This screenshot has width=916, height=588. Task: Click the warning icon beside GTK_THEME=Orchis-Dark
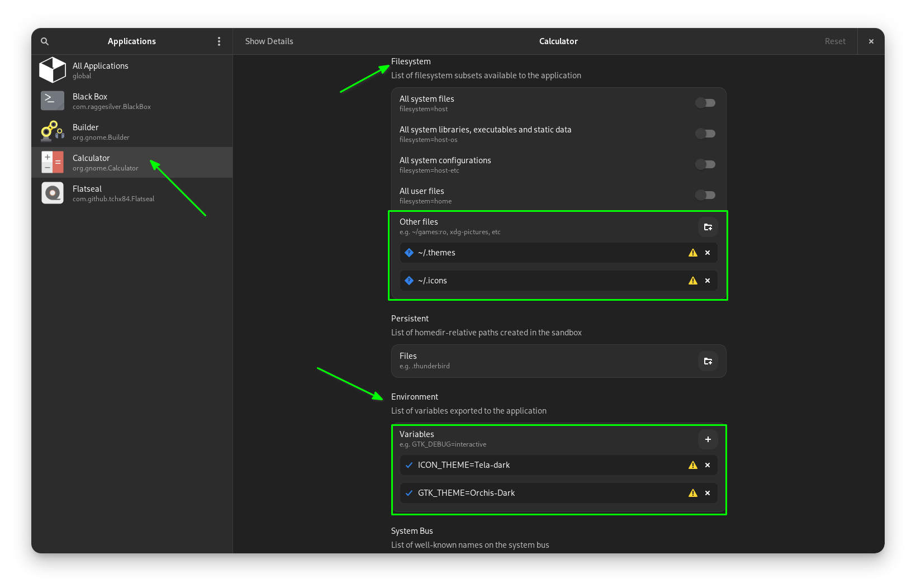coord(693,493)
